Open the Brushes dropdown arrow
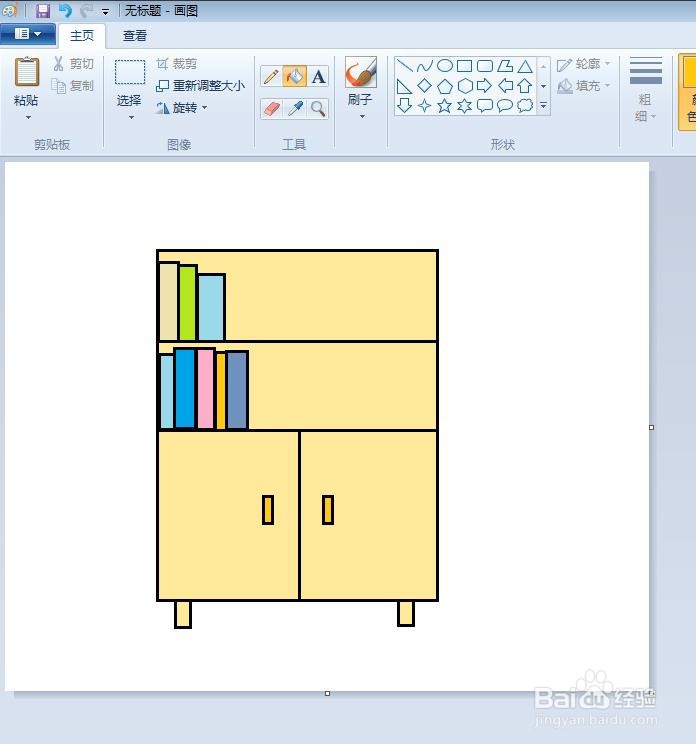 [362, 117]
